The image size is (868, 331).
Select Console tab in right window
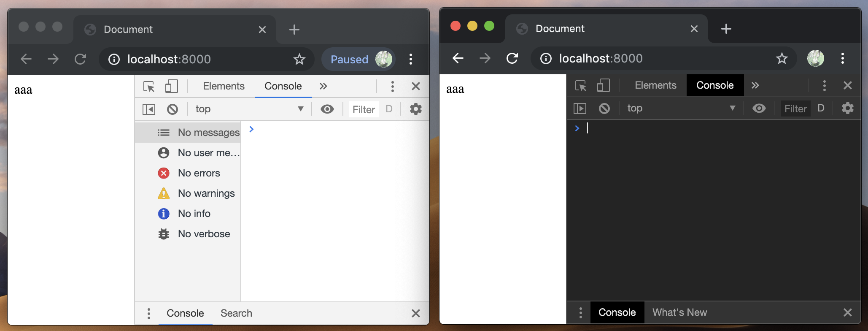click(x=715, y=85)
